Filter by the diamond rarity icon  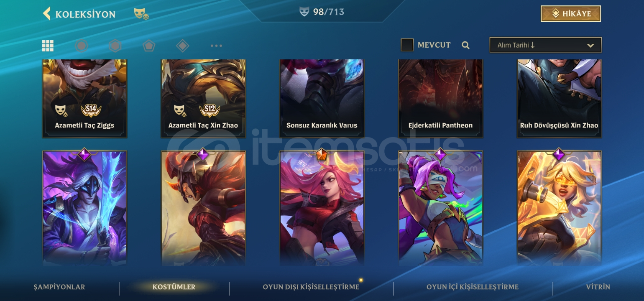pyautogui.click(x=182, y=46)
